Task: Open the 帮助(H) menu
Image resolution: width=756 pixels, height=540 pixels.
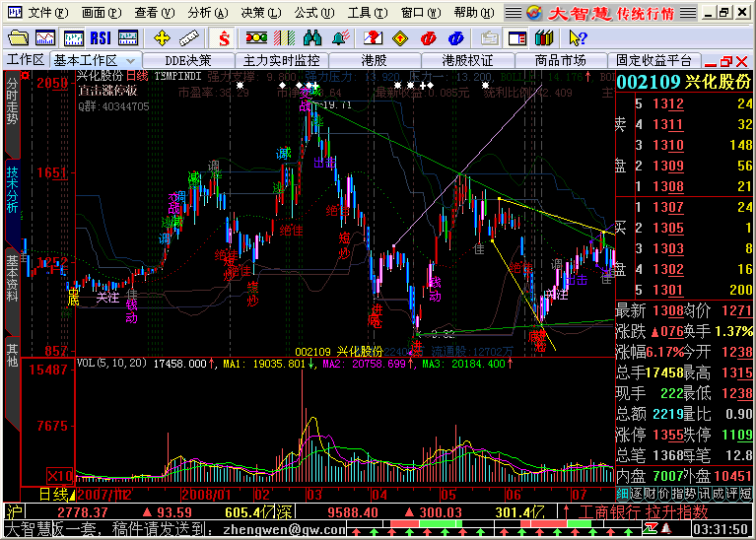Action: point(474,13)
